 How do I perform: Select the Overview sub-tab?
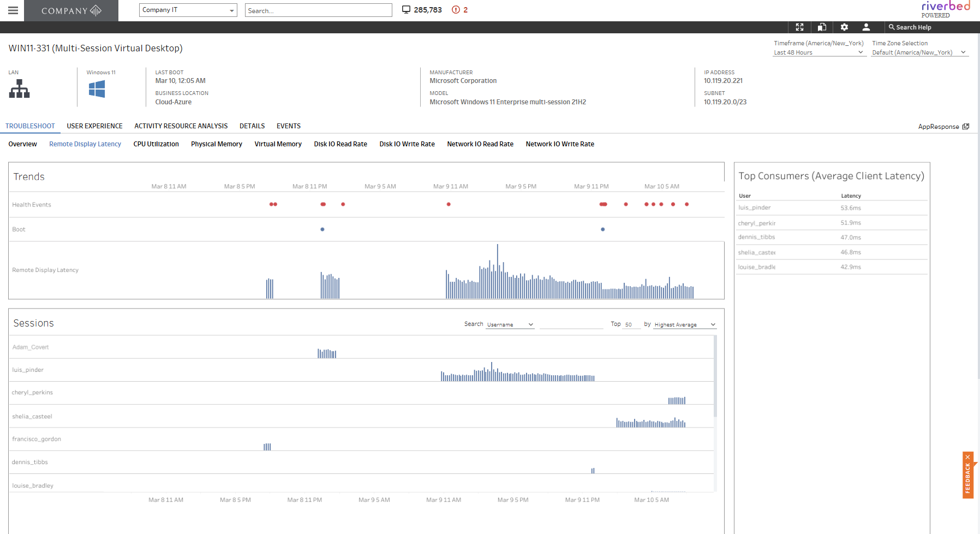click(x=23, y=144)
